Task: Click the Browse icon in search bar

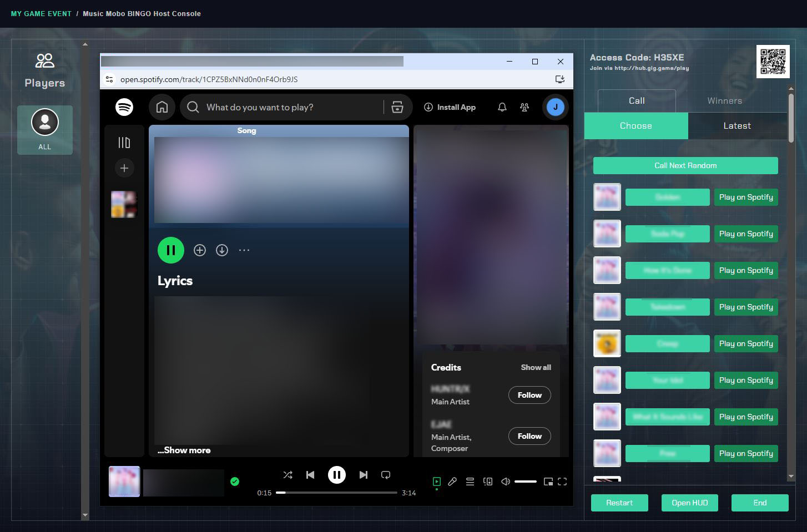Action: [397, 107]
